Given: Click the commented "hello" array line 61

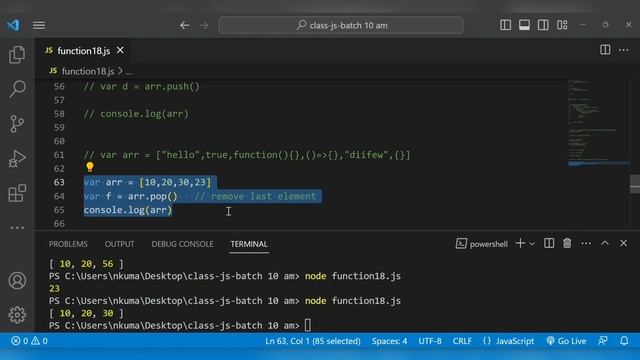Looking at the screenshot, I should click(x=247, y=155).
